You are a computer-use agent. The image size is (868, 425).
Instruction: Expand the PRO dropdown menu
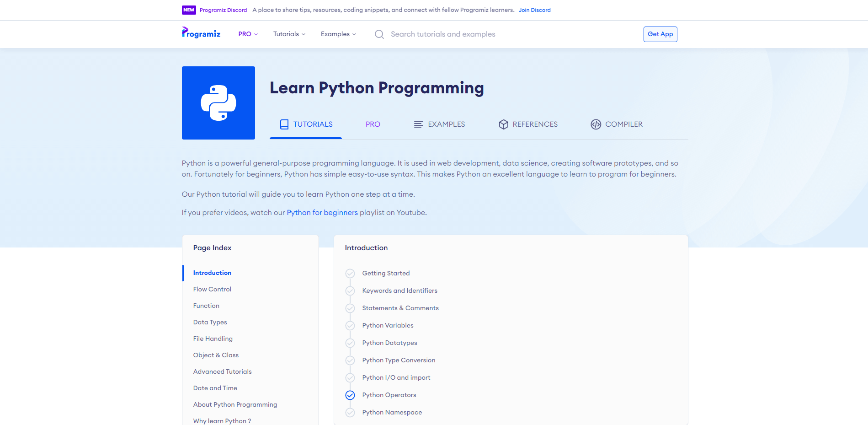click(248, 34)
